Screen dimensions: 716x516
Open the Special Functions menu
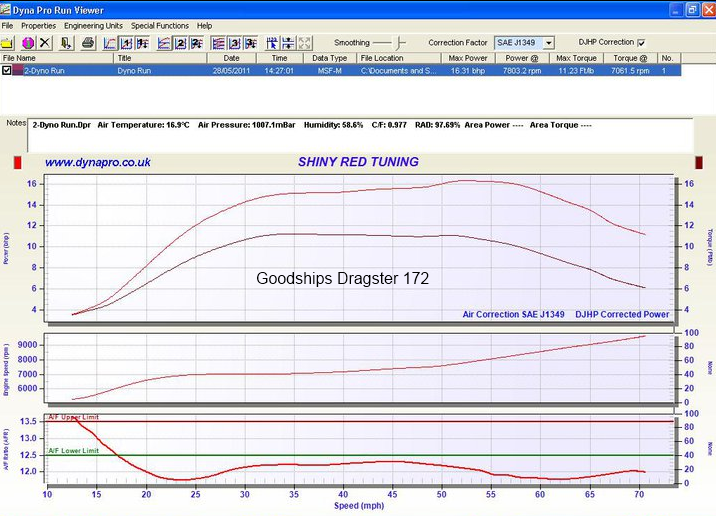pos(159,26)
